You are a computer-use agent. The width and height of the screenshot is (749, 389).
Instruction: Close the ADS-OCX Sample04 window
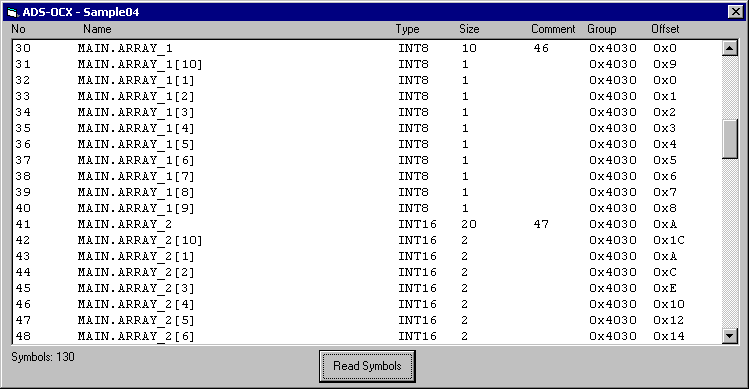coord(735,12)
